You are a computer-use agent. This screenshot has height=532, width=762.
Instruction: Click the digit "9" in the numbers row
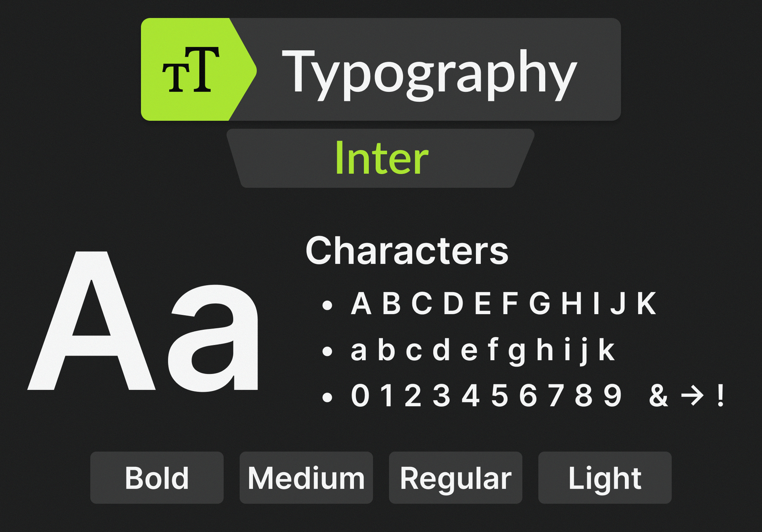(612, 395)
